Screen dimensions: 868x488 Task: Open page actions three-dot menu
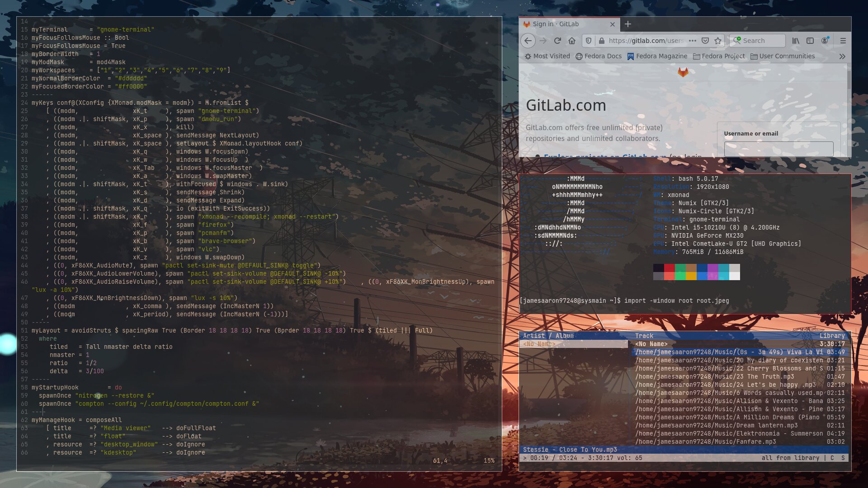[x=692, y=41]
